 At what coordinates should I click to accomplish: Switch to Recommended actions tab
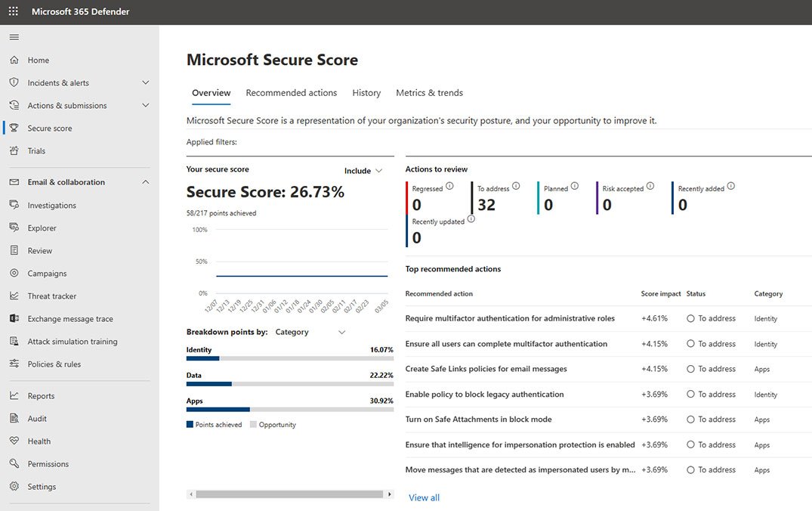[x=292, y=93]
